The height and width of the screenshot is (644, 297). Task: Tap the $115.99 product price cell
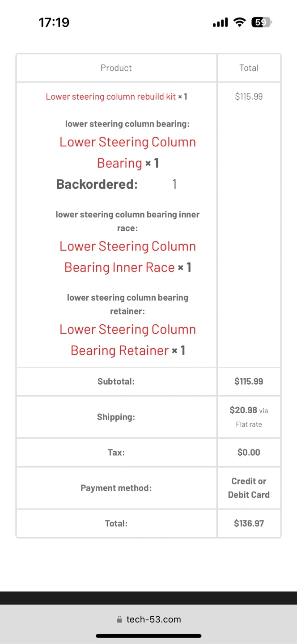click(x=249, y=97)
